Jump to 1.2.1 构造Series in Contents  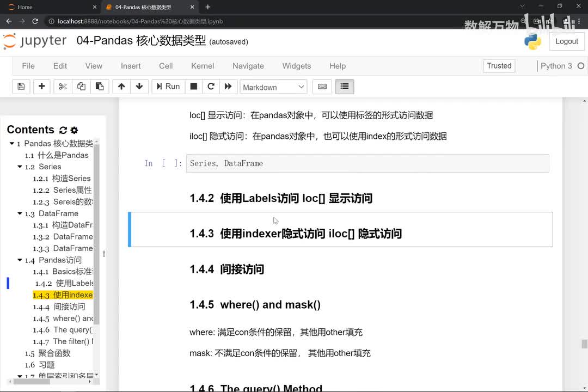pos(62,179)
